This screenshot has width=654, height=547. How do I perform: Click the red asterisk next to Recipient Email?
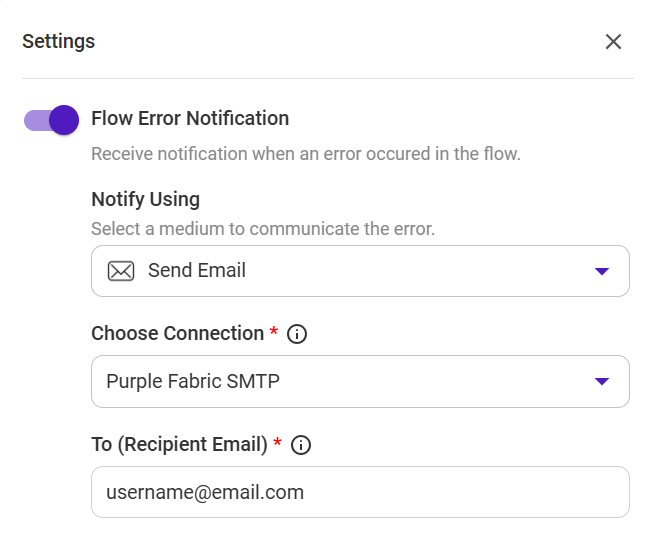click(x=277, y=443)
